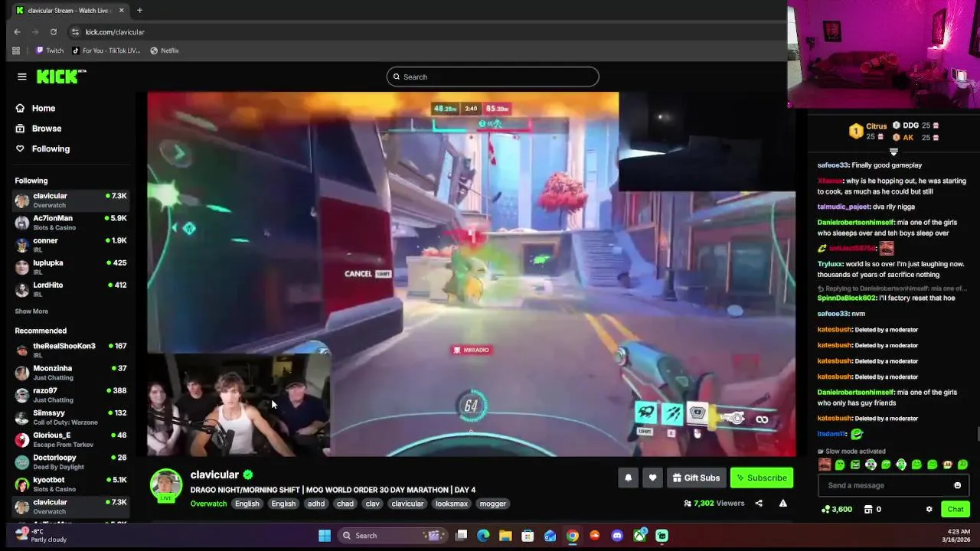Open the Xbox app from the taskbar
This screenshot has width=980, height=551.
pyautogui.click(x=639, y=536)
